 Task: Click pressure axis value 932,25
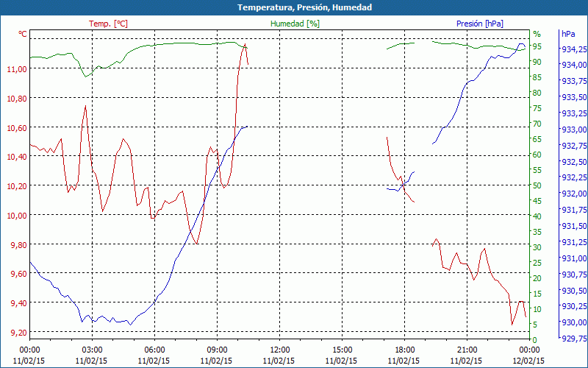pos(574,177)
